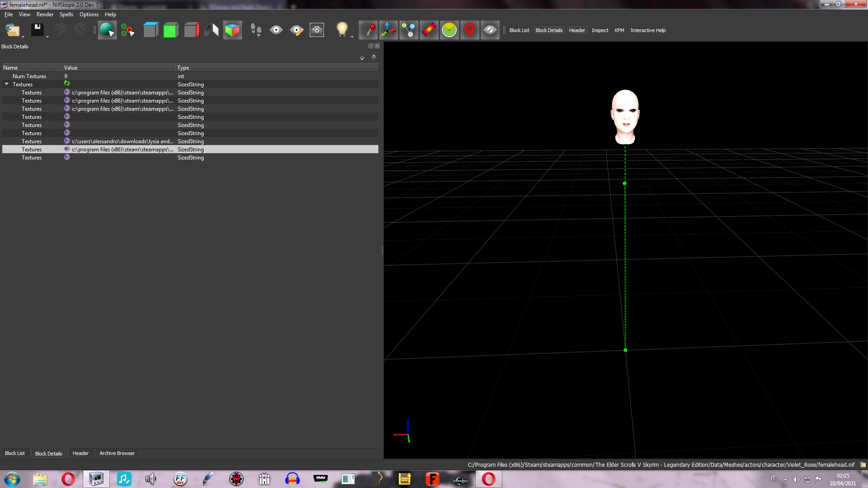Image resolution: width=868 pixels, height=488 pixels.
Task: Open Opera in the Windows taskbar
Action: (x=68, y=479)
